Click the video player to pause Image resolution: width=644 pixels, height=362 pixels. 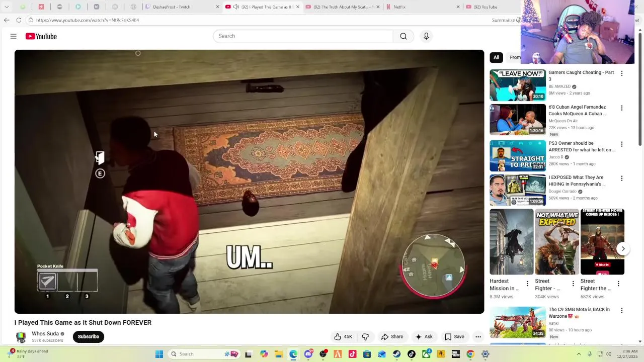click(x=249, y=182)
